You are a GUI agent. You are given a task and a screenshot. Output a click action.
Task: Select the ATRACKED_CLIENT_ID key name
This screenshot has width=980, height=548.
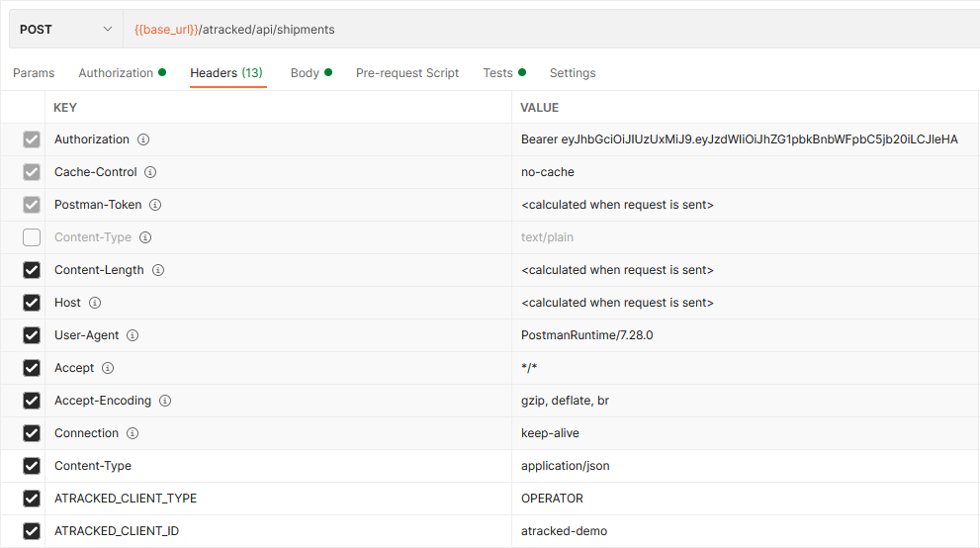[x=117, y=531]
